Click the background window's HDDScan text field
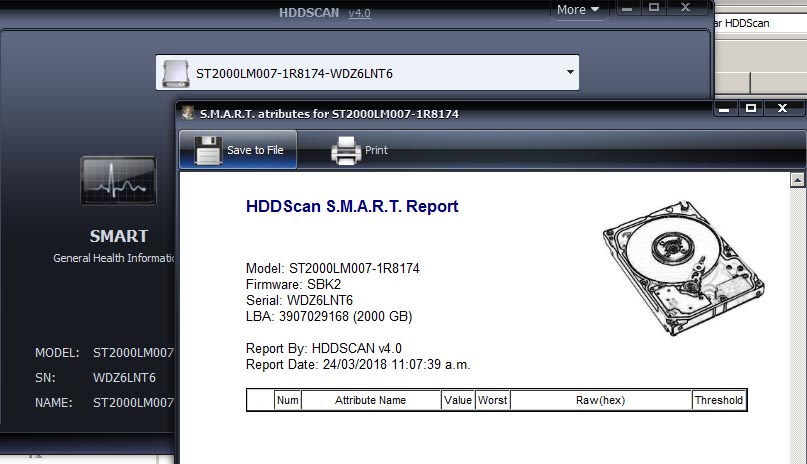This screenshot has height=464, width=807. [x=761, y=23]
